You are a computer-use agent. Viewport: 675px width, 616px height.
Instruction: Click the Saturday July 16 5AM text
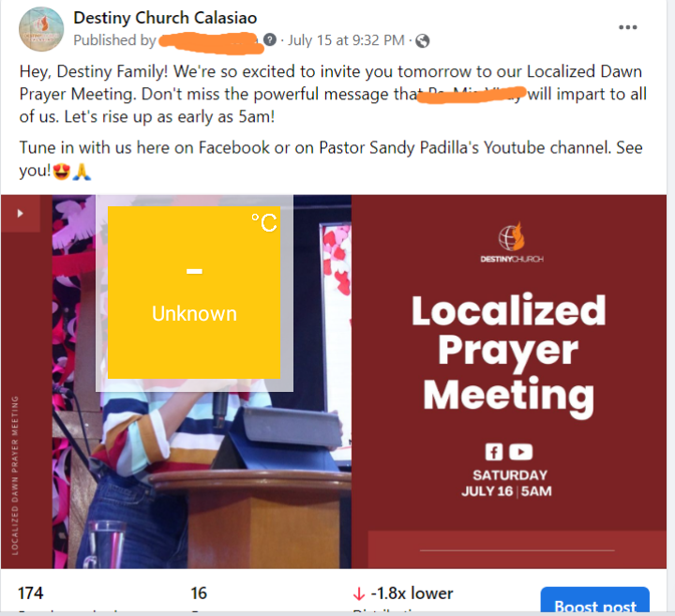click(506, 483)
